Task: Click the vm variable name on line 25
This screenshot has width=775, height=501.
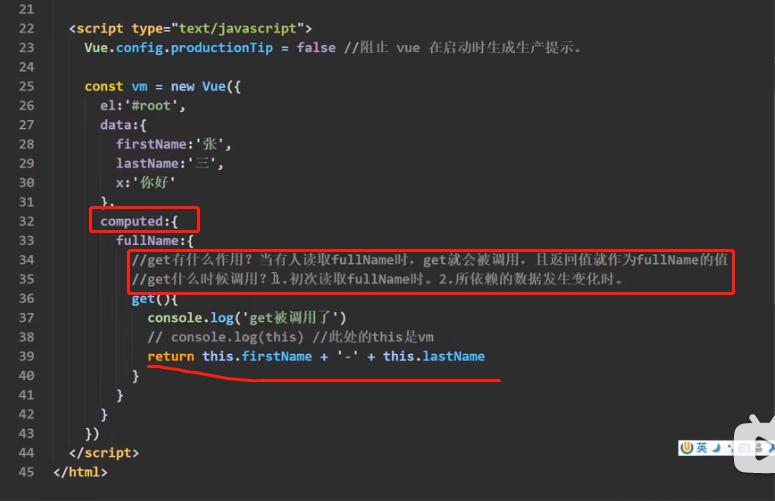Action: [x=139, y=86]
